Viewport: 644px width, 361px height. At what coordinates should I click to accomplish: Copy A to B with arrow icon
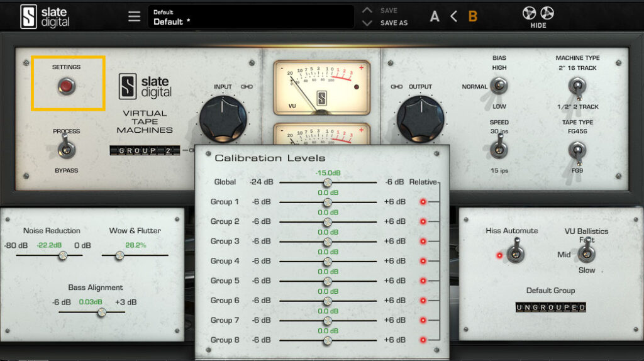(x=453, y=16)
